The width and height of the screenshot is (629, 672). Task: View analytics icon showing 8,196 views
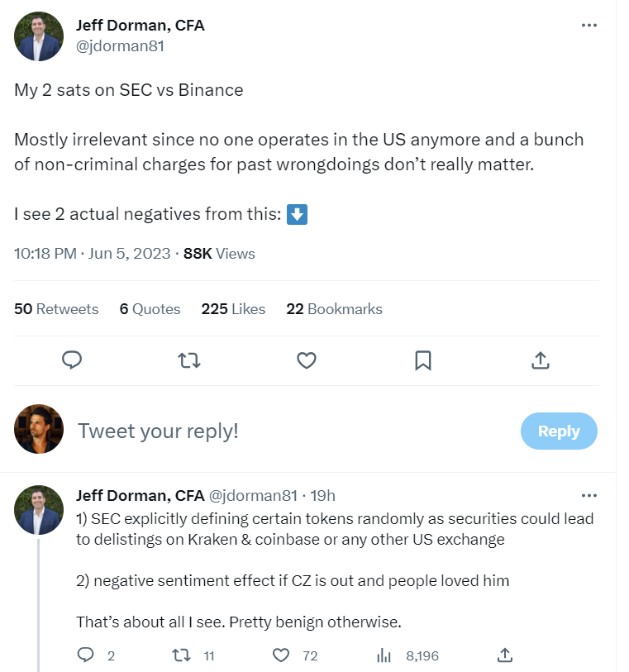[384, 655]
